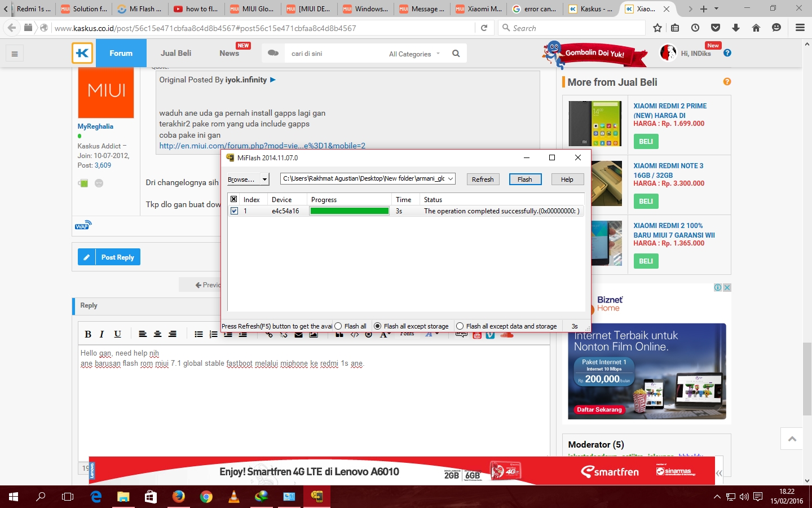Select Flash all except storage option
Screen dimensions: 812x508
click(x=378, y=326)
